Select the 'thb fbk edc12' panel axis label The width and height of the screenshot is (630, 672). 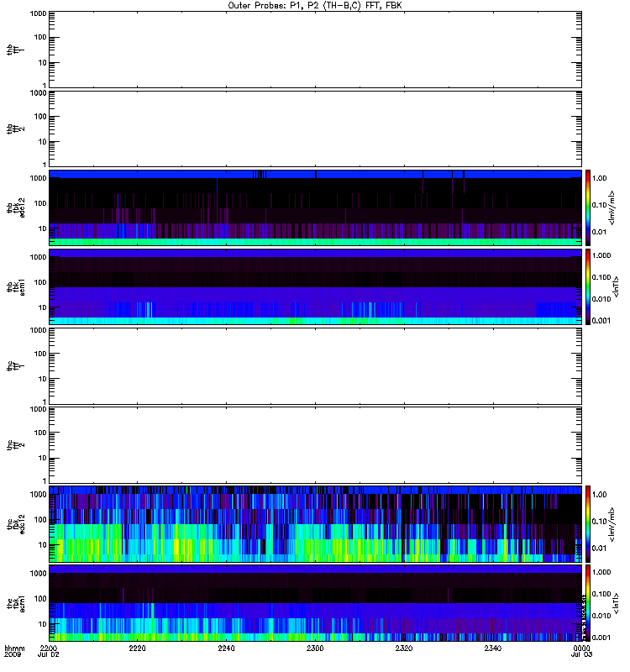[x=15, y=207]
